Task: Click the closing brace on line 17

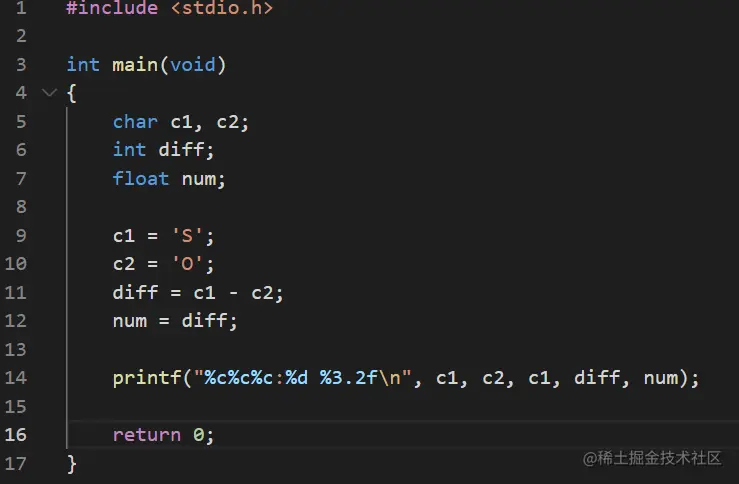Action: [x=72, y=464]
